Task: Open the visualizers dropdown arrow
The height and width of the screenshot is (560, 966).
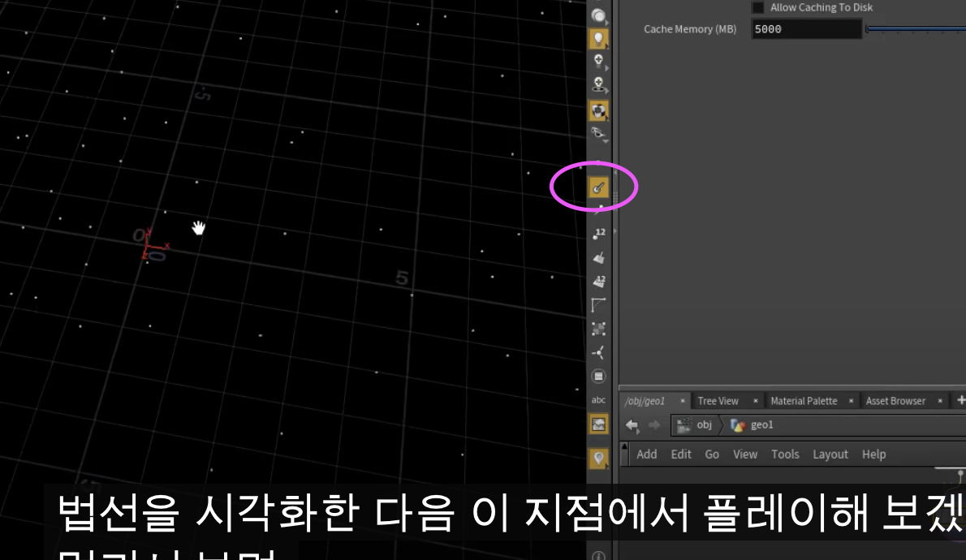Action: click(x=606, y=141)
